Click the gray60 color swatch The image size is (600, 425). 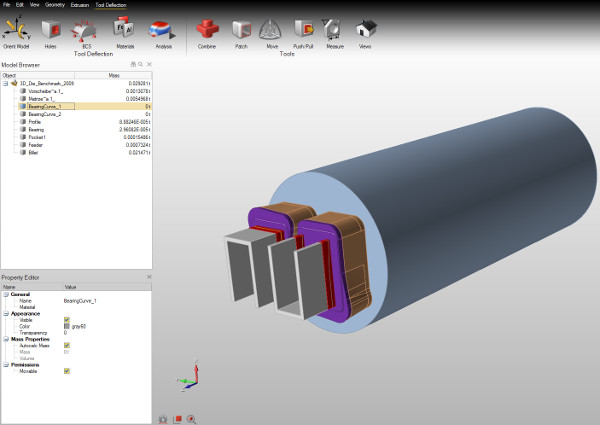(67, 326)
